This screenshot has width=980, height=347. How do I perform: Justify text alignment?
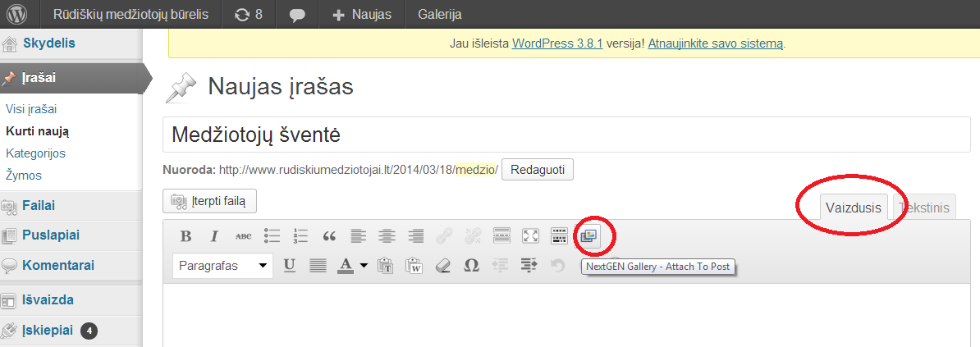(x=318, y=266)
